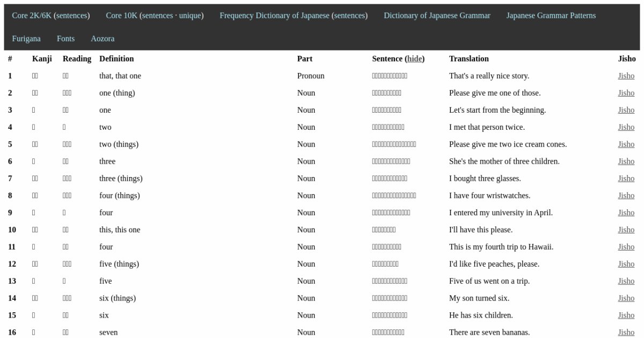
Task: Select the Furigana nav item
Action: (26, 39)
